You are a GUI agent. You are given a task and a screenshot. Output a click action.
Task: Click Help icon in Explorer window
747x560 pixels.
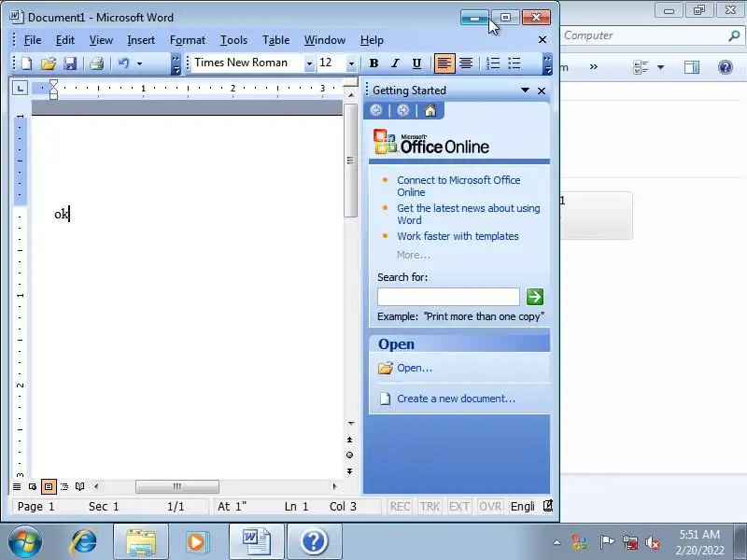point(726,67)
